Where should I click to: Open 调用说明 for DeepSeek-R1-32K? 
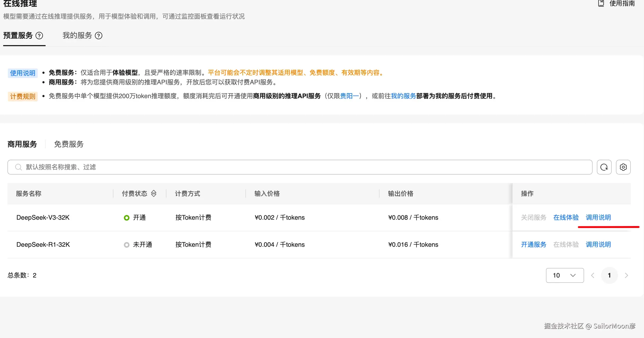pos(598,244)
